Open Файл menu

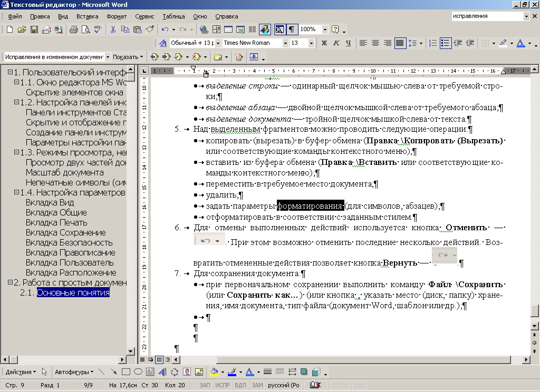pos(15,16)
